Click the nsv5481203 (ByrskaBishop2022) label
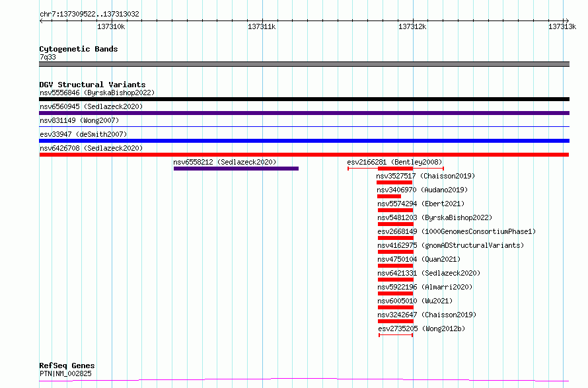The height and width of the screenshot is (388, 588). [435, 217]
